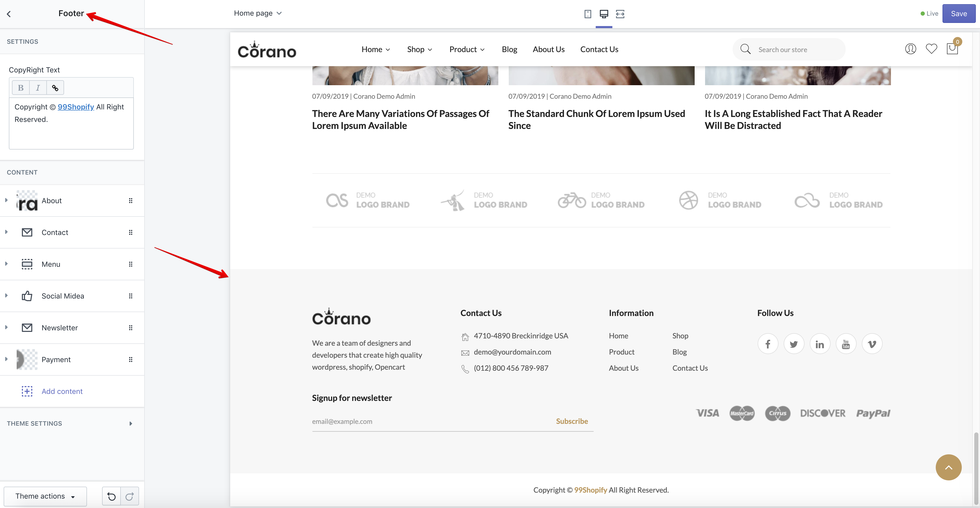980x508 pixels.
Task: Click the undo icon at bottom
Action: point(111,496)
